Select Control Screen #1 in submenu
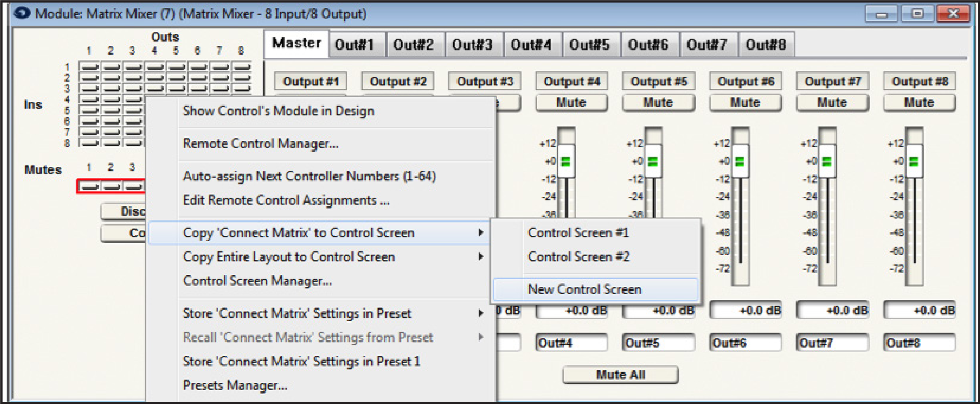Image resolution: width=980 pixels, height=404 pixels. pos(578,232)
